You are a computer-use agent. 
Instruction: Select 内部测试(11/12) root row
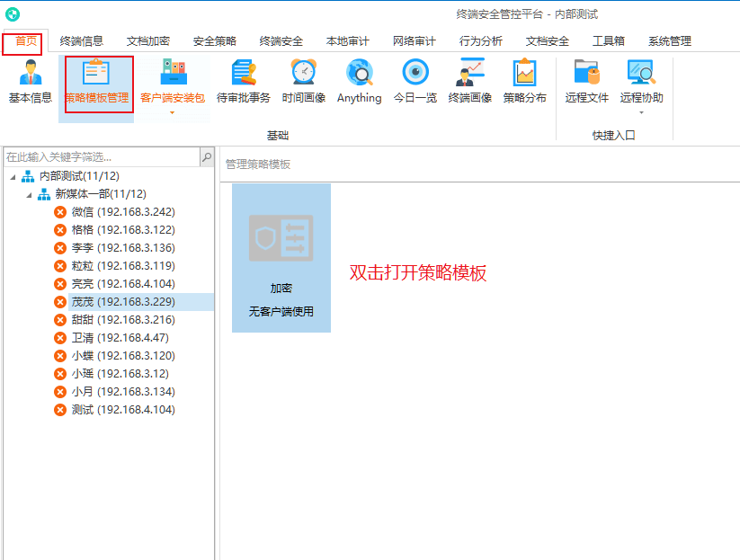[79, 176]
